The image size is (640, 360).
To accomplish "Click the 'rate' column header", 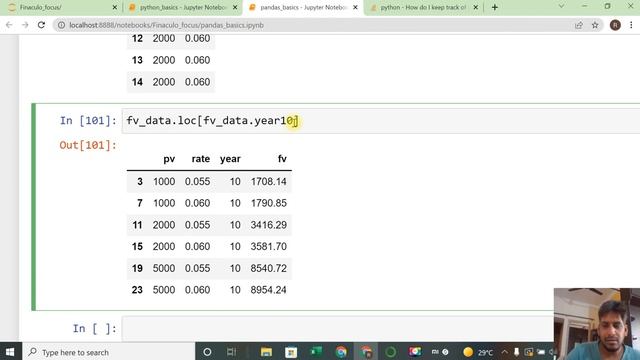I will (201, 159).
